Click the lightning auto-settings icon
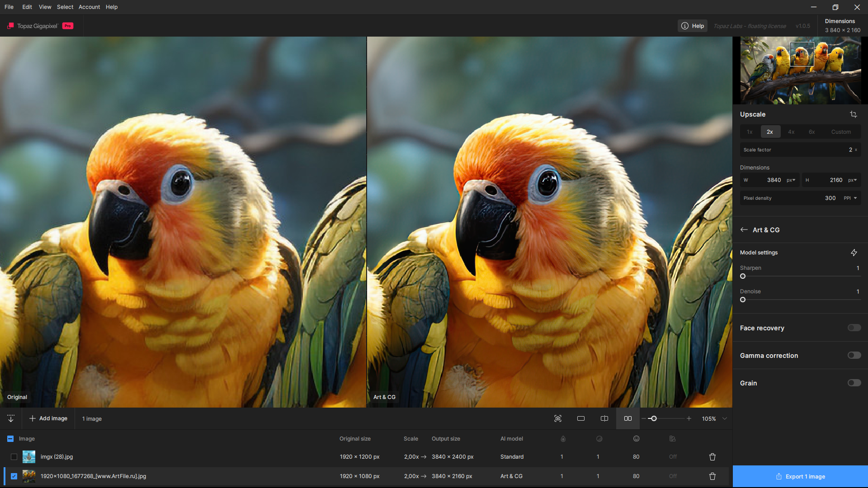Image resolution: width=868 pixels, height=488 pixels. click(854, 253)
